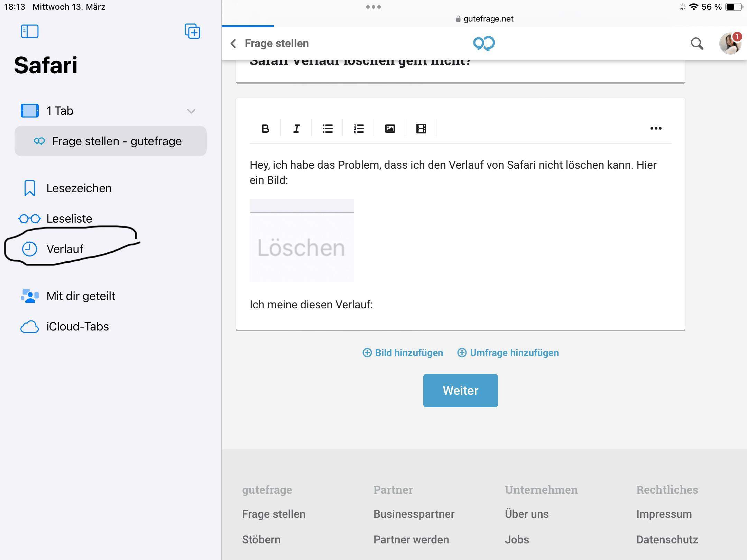Screen dimensions: 747x560
Task: Click the Weiter button
Action: 461,391
